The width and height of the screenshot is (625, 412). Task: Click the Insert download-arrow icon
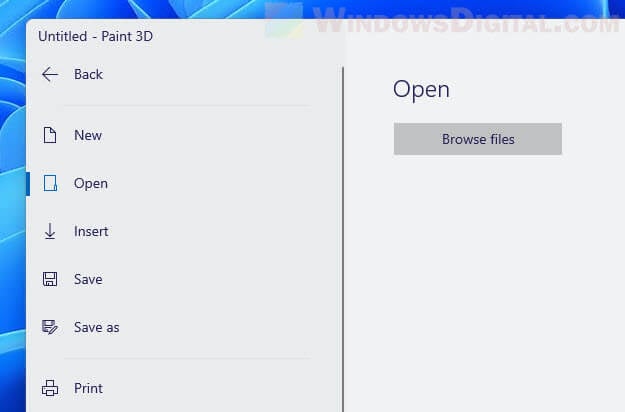coord(50,231)
